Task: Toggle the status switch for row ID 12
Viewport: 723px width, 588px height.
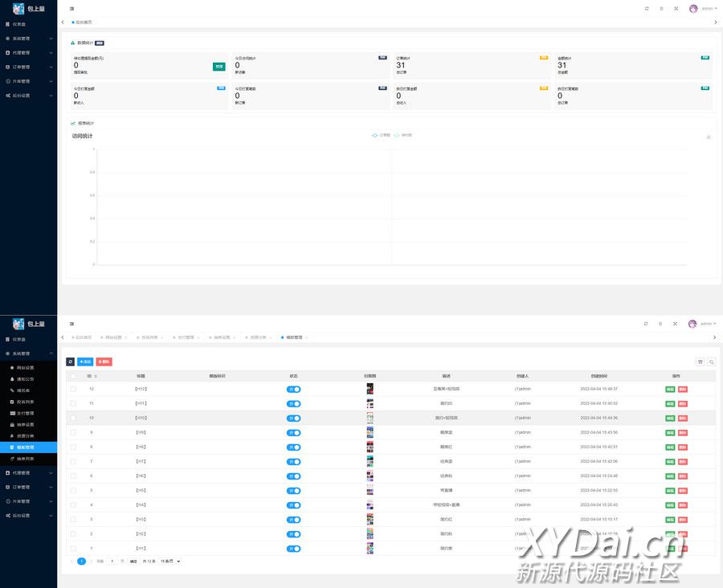Action: point(293,389)
